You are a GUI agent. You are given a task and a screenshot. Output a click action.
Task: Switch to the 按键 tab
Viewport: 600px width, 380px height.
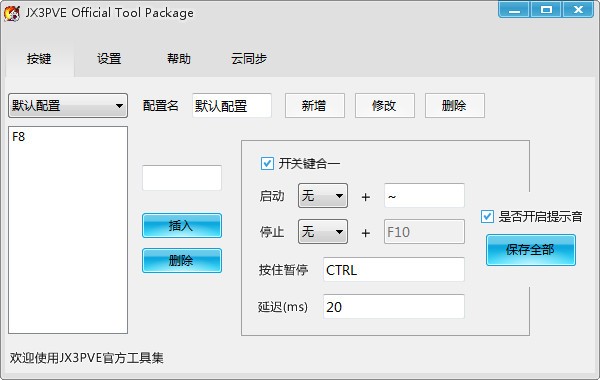coord(39,59)
